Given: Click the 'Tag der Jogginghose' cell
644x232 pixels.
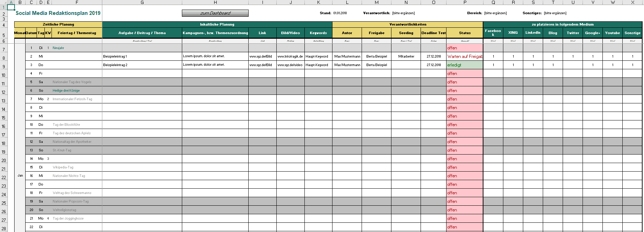Looking at the screenshot, I should click(x=77, y=218).
